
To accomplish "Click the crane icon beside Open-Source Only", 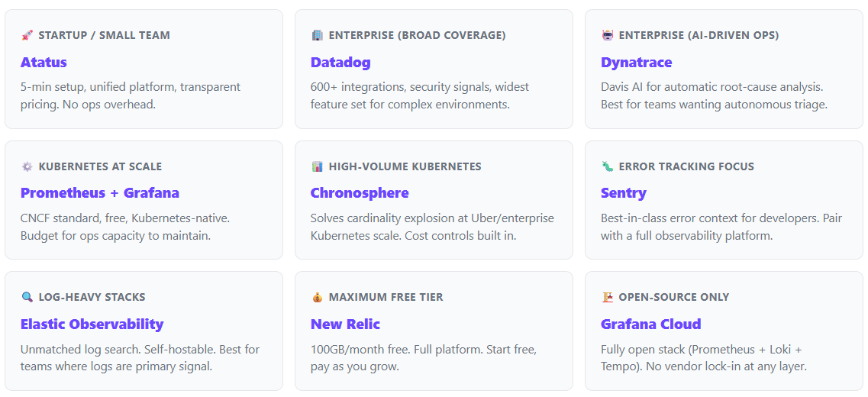I will coord(607,297).
